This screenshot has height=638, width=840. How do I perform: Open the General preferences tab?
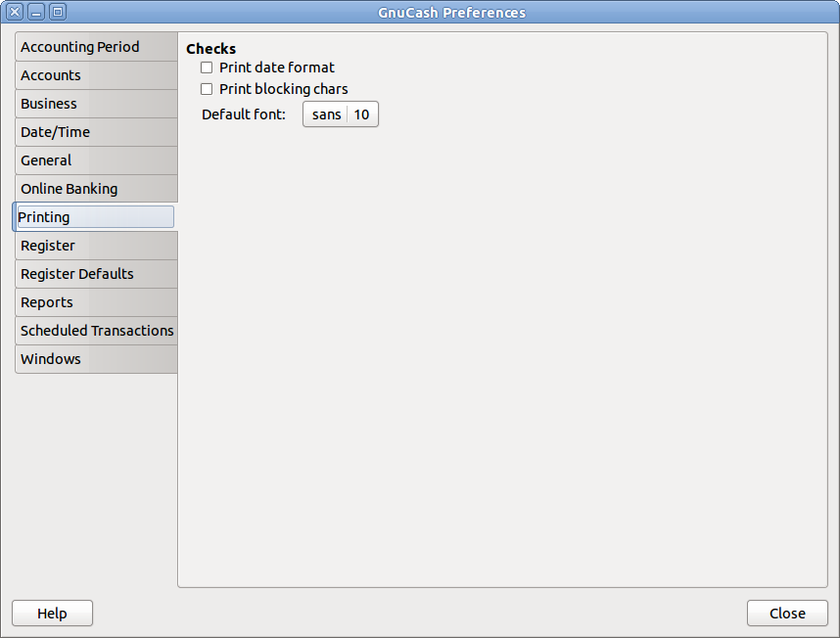[x=96, y=160]
